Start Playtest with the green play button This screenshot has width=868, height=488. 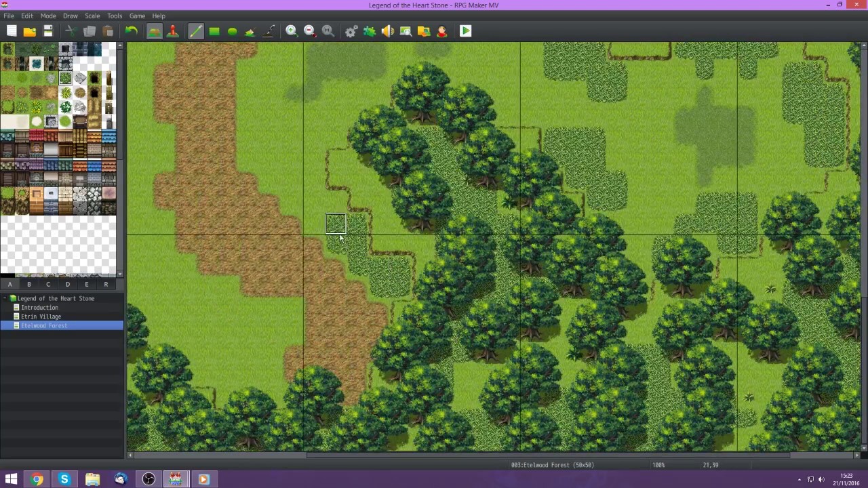[x=465, y=31]
